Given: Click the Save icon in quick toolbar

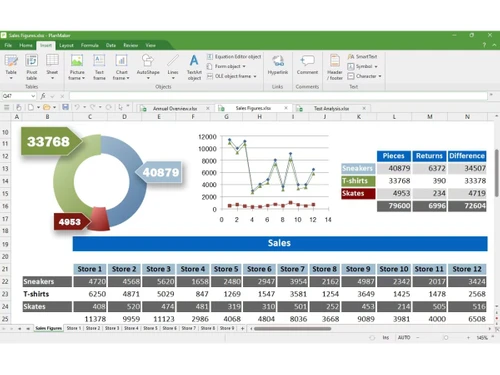Looking at the screenshot, I should pos(65,107).
